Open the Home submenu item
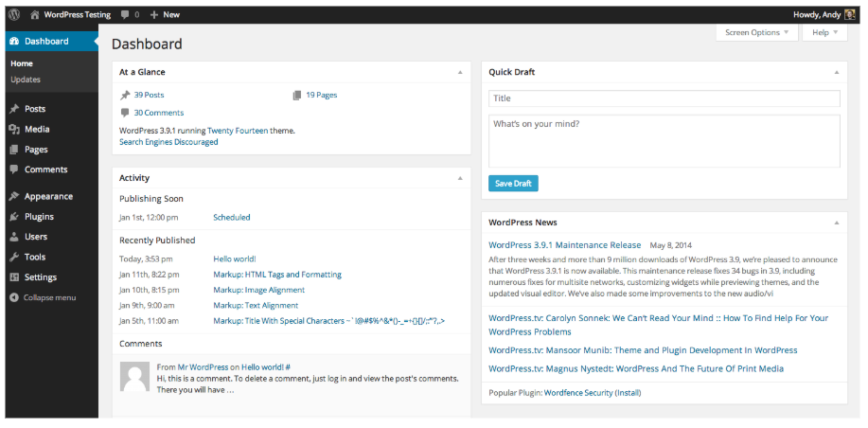This screenshot has height=428, width=868. point(22,63)
